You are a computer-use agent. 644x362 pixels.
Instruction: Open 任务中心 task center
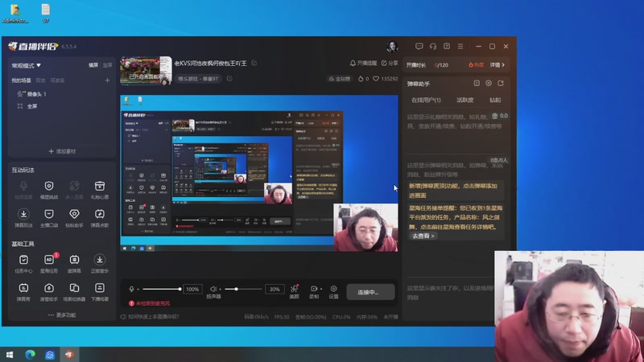(23, 264)
